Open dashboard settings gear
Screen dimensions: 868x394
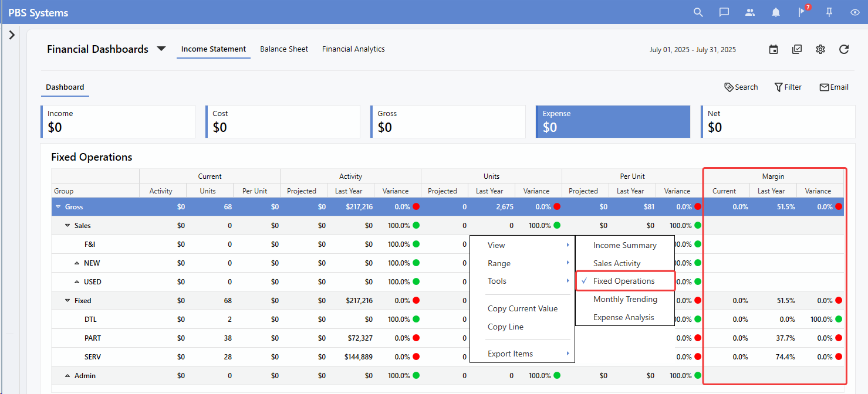pyautogui.click(x=820, y=49)
